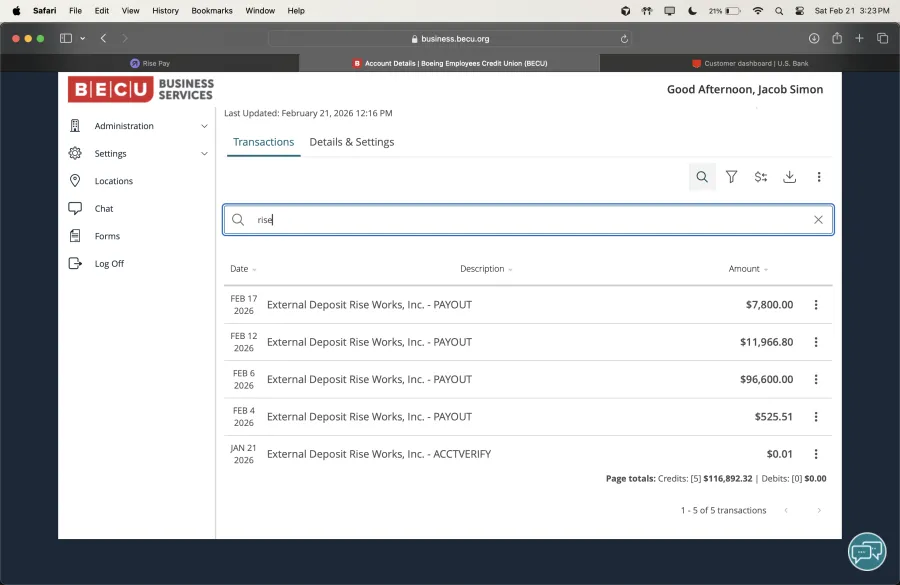The image size is (900, 585).
Task: Click Log Off link
Action: point(109,264)
